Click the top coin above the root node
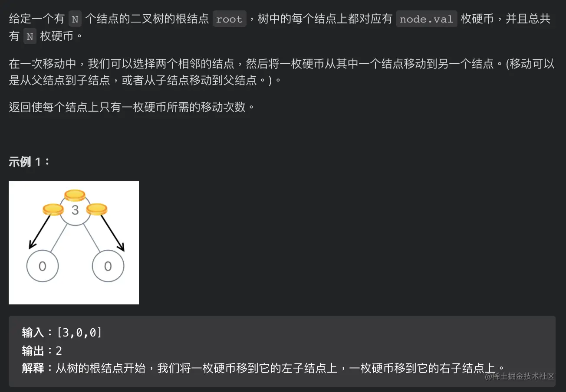This screenshot has width=566, height=392. click(x=75, y=195)
